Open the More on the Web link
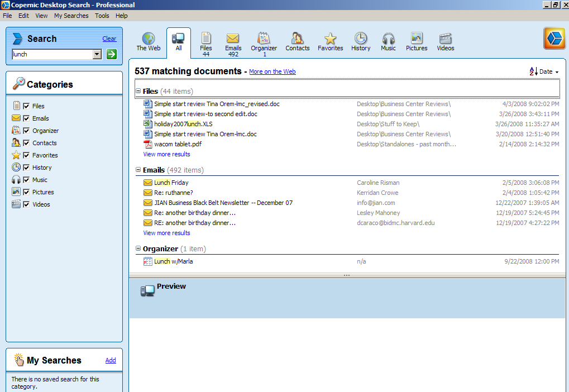 pyautogui.click(x=272, y=71)
